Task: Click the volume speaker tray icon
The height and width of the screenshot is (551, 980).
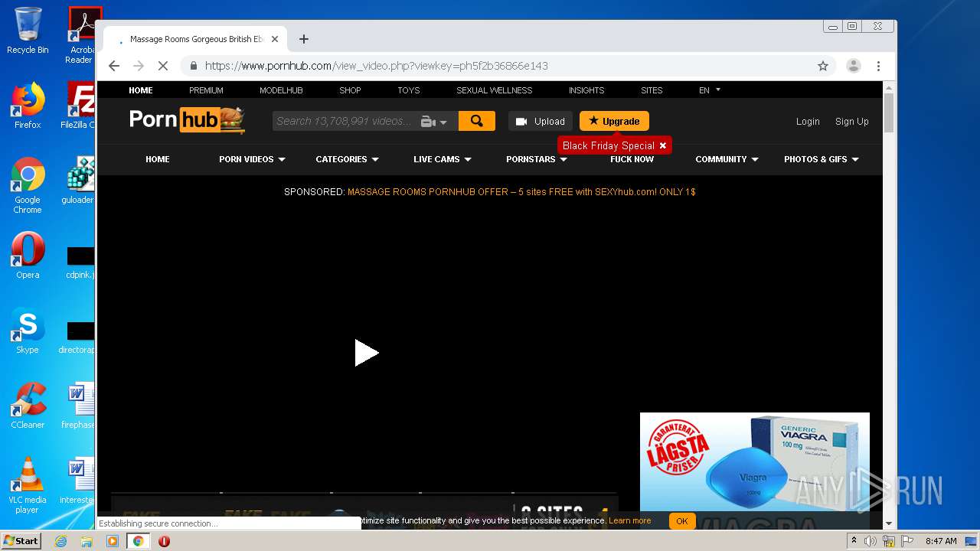Action: click(871, 541)
